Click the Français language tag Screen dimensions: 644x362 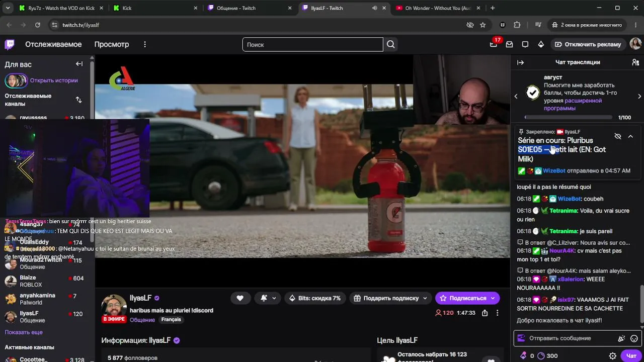(x=171, y=320)
